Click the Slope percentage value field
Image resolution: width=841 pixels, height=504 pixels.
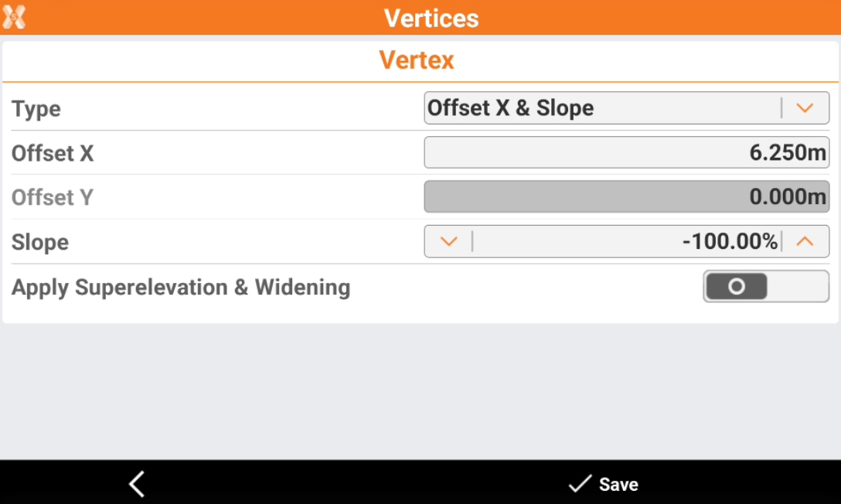click(x=626, y=242)
